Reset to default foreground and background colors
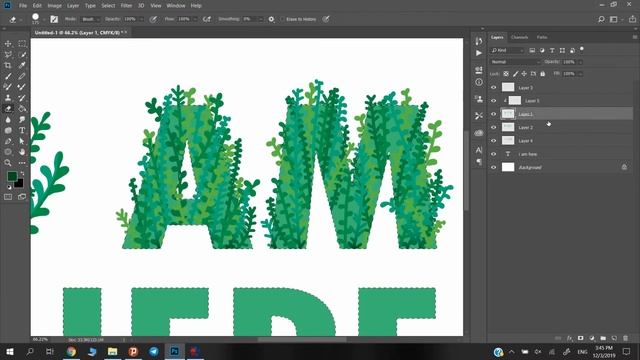 (x=9, y=187)
